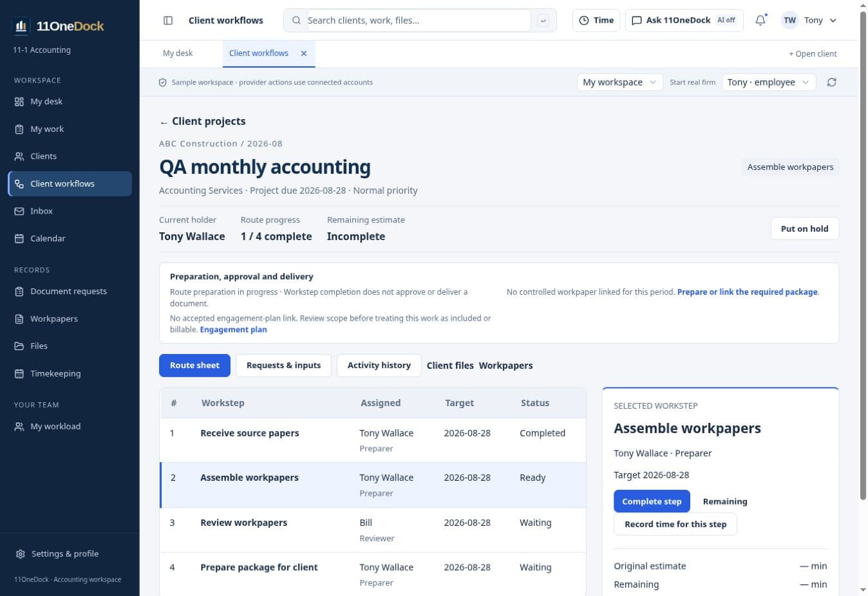Viewport: 868px width, 596px height.
Task: Open Inbox from the sidebar
Action: pos(70,211)
